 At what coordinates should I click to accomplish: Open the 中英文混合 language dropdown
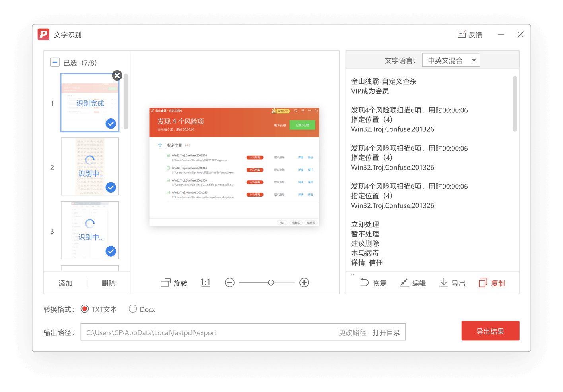click(450, 60)
